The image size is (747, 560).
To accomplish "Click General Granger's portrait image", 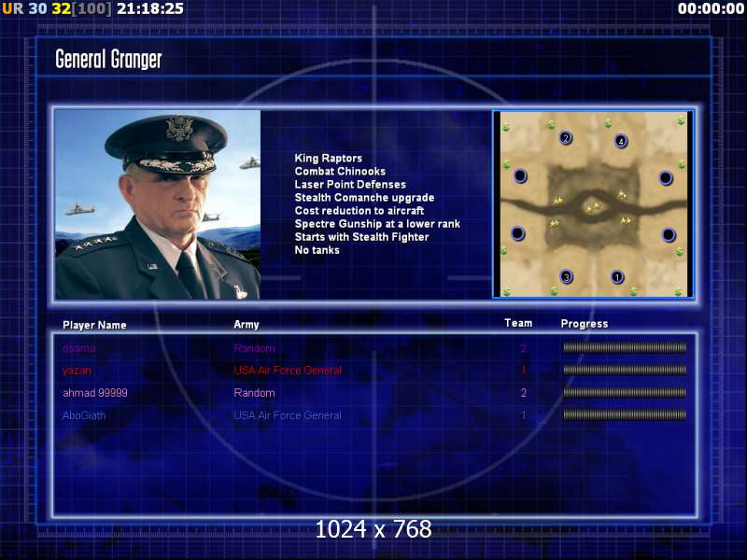I will (x=158, y=204).
